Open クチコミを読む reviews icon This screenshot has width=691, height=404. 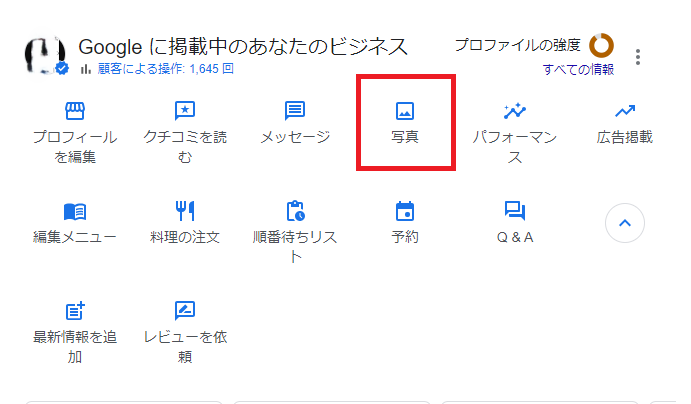185,111
